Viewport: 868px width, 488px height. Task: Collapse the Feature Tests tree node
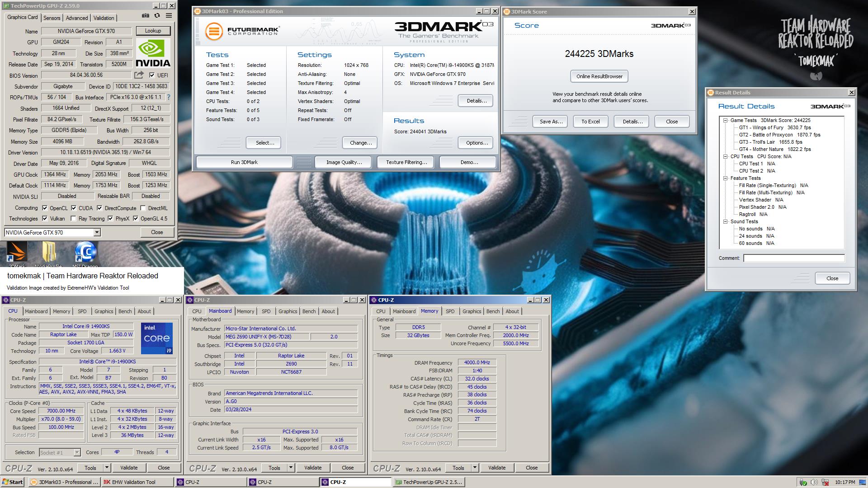point(725,178)
